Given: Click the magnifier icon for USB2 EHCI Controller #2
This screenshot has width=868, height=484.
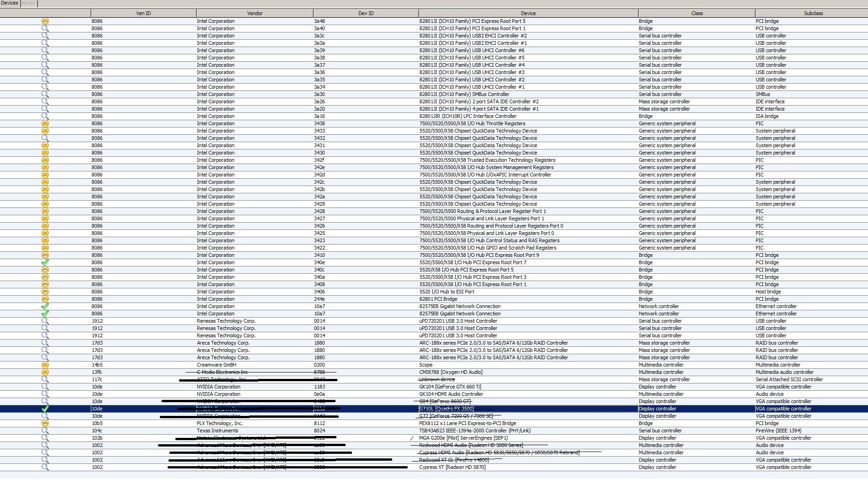Looking at the screenshot, I should tap(45, 36).
